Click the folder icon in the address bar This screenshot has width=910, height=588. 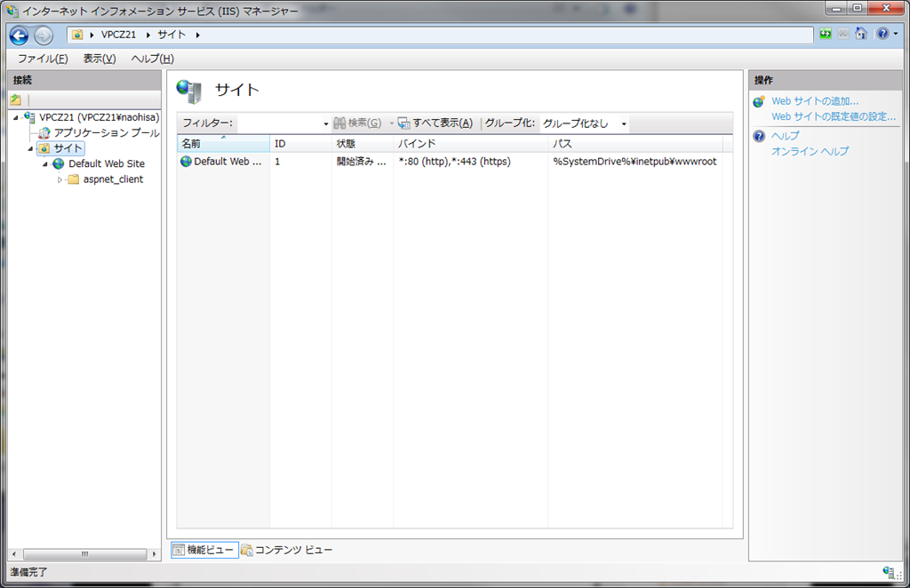[x=77, y=35]
